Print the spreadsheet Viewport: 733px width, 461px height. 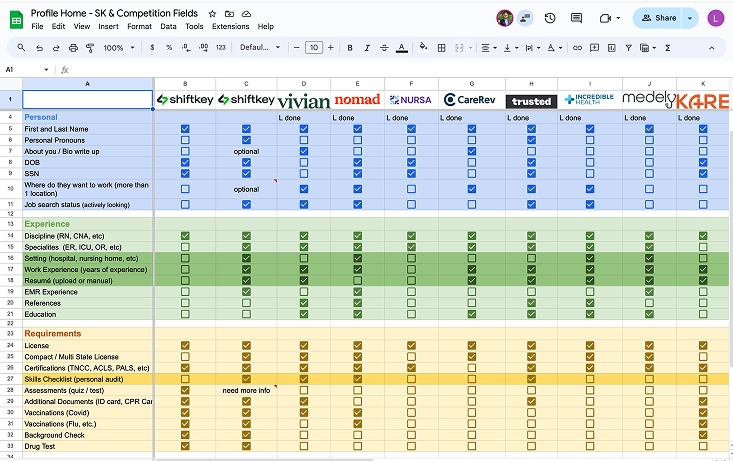coord(73,48)
